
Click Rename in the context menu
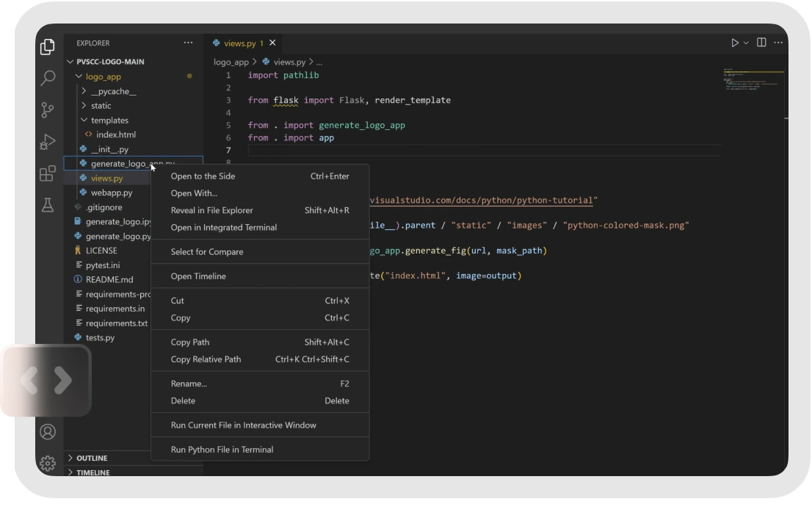coord(189,384)
